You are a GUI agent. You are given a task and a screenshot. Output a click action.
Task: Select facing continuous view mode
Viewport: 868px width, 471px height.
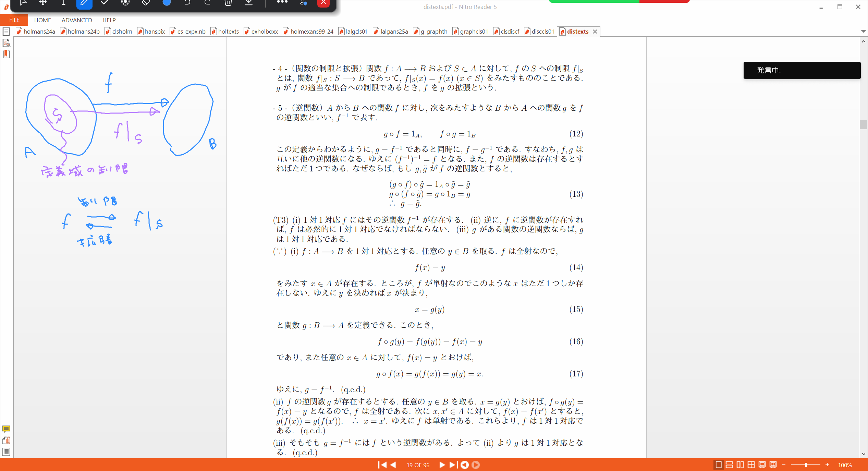click(751, 465)
